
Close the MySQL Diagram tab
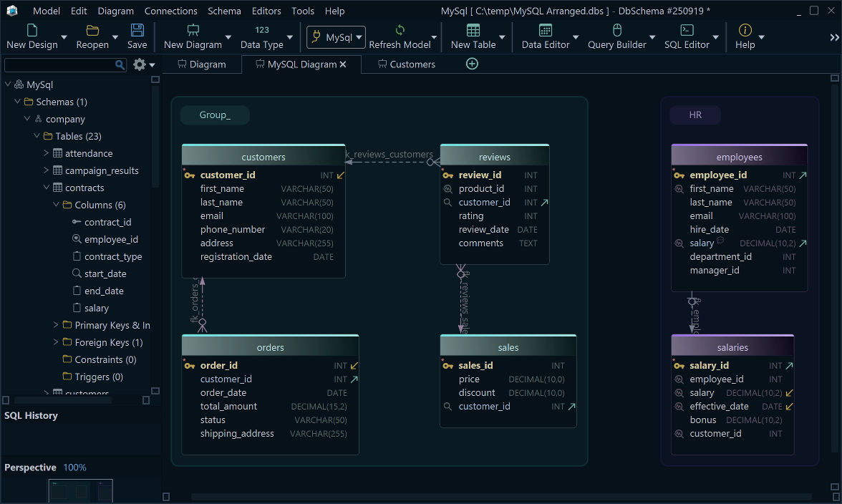[x=343, y=64]
